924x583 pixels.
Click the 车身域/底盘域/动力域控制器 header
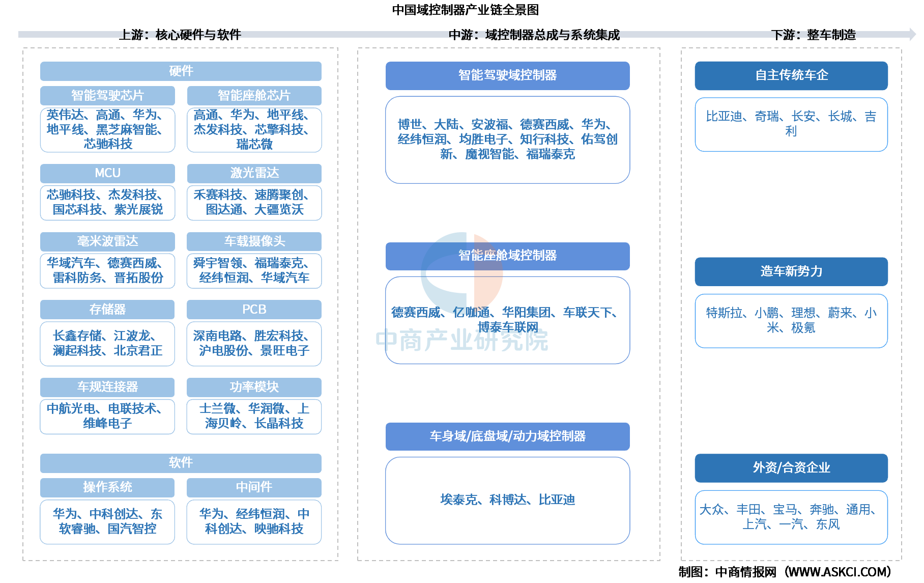tap(508, 437)
